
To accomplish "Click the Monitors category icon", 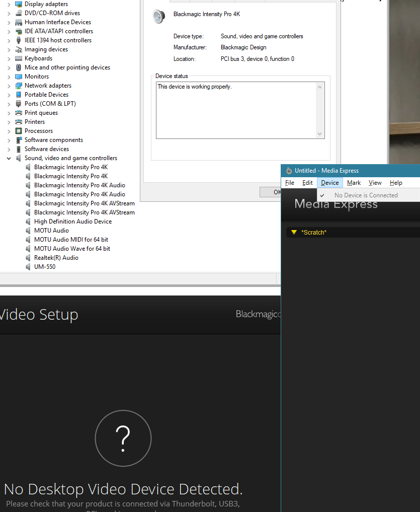I will pyautogui.click(x=19, y=77).
